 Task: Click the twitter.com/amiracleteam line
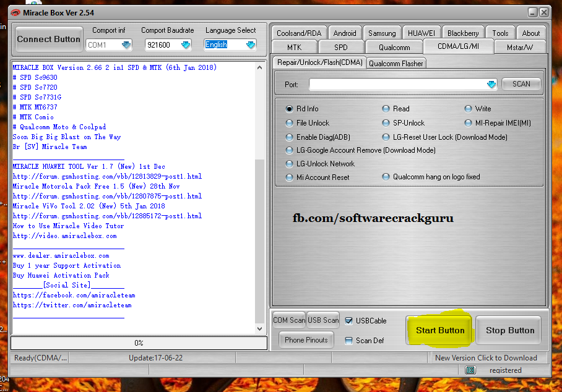coord(72,305)
